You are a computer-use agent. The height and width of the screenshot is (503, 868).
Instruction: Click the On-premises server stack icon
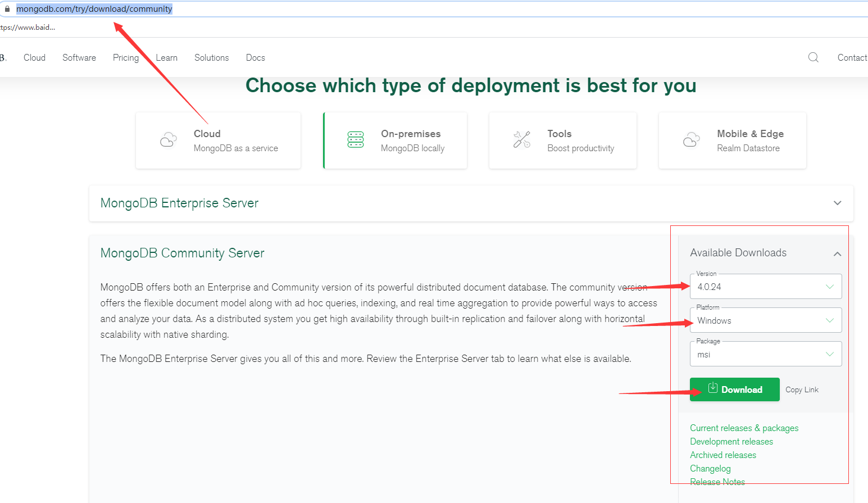pos(356,139)
